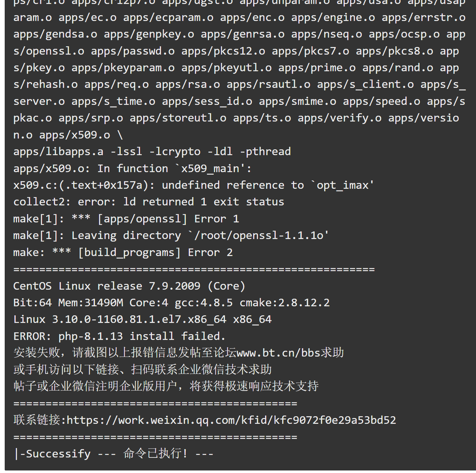Click the '或手机访问以下链接' instruction line
Image resolution: width=476 pixels, height=473 pixels.
(143, 370)
